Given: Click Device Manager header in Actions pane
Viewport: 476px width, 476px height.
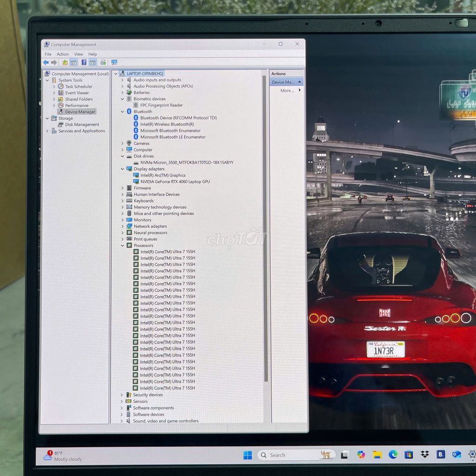Looking at the screenshot, I should [286, 82].
